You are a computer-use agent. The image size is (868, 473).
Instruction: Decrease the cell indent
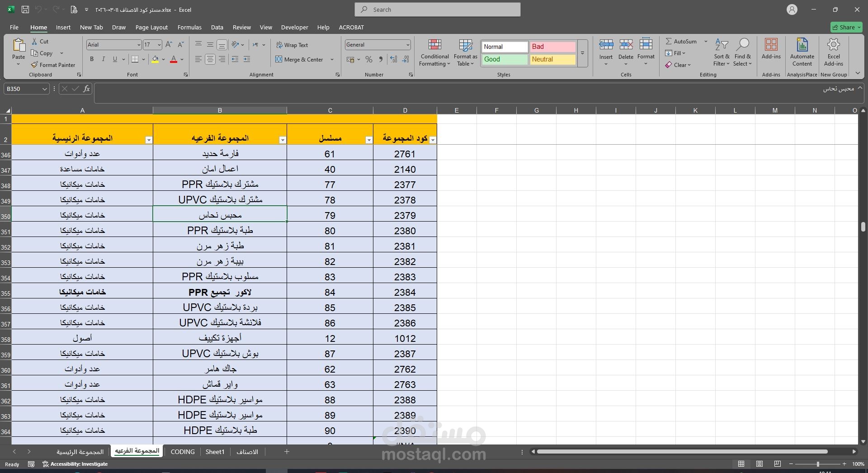coord(235,59)
